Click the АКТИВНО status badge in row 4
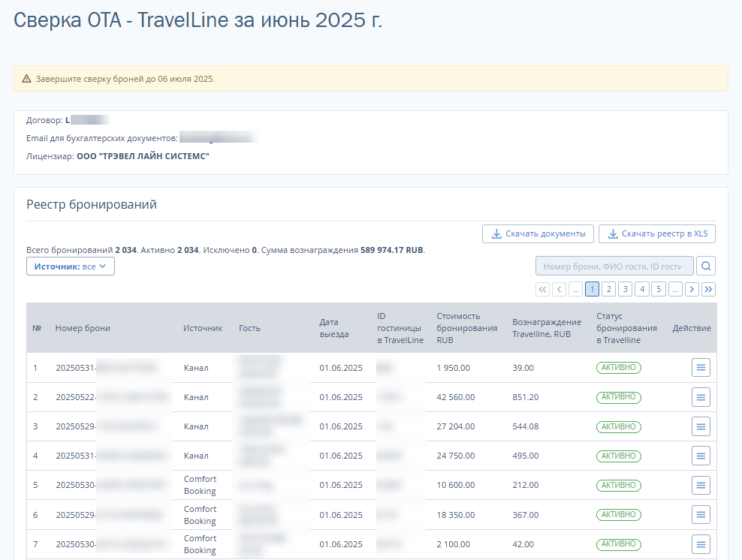The width and height of the screenshot is (742, 560). coord(619,456)
